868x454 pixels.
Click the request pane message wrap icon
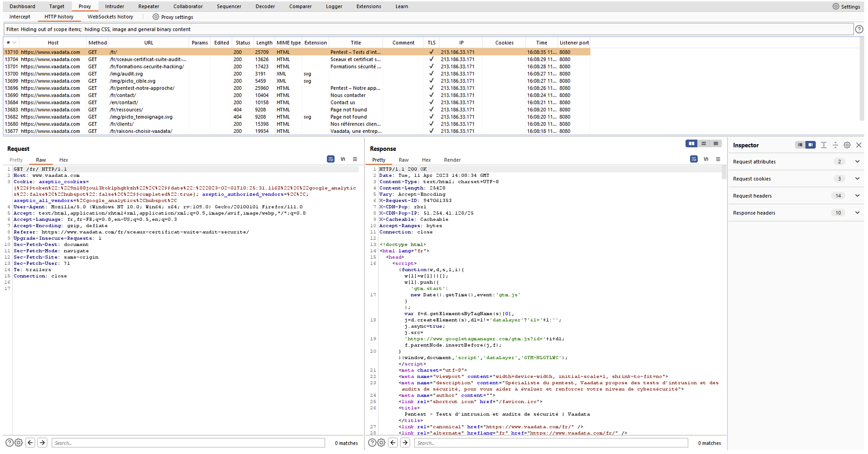(331, 159)
